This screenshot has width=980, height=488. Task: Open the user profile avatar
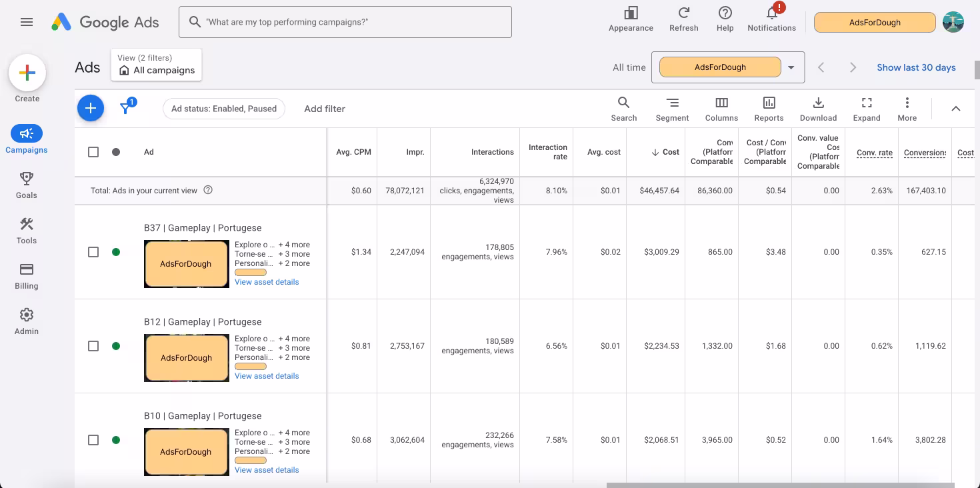(953, 22)
